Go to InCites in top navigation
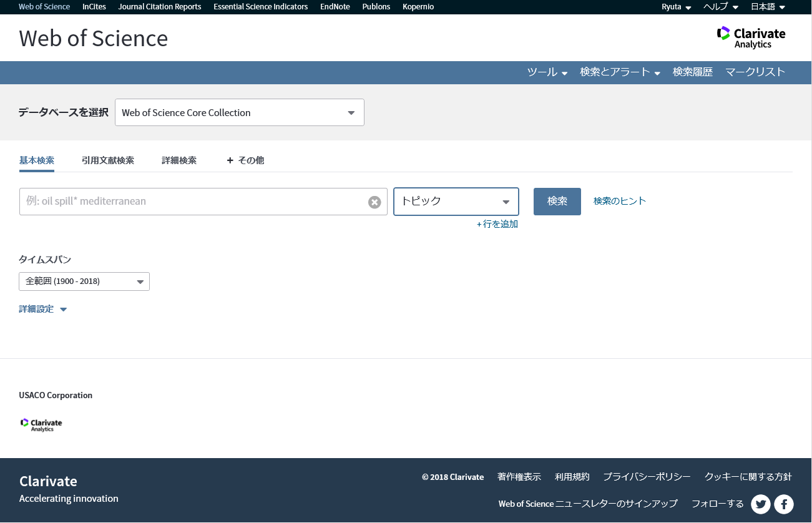Viewport: 812px width, 523px height. coord(94,7)
